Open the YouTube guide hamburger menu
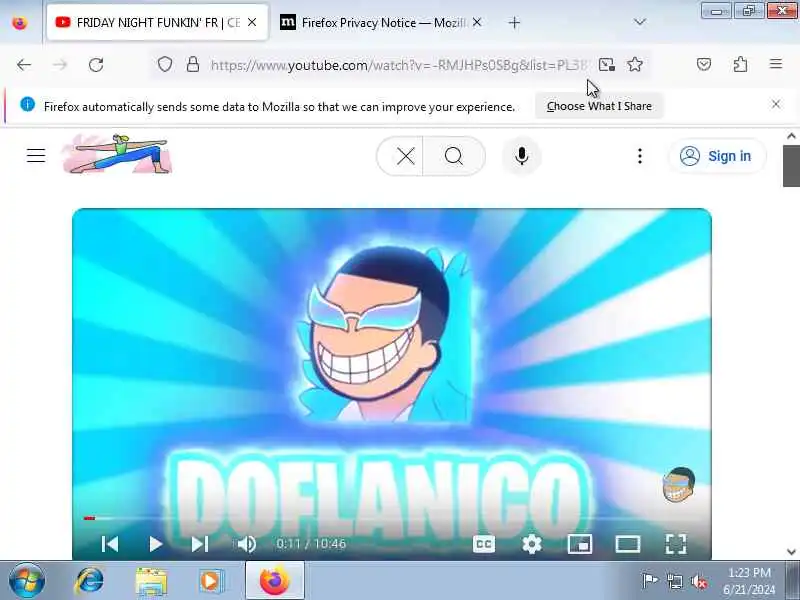Viewport: 800px width, 600px height. pos(36,156)
